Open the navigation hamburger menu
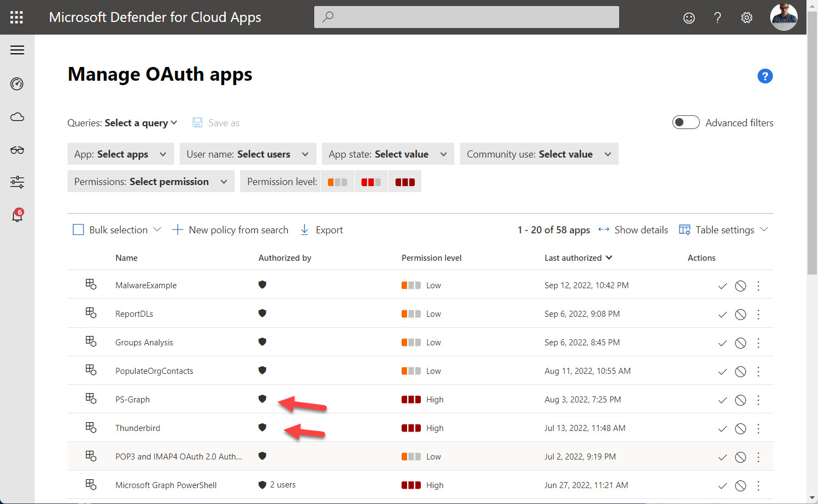 [x=17, y=49]
